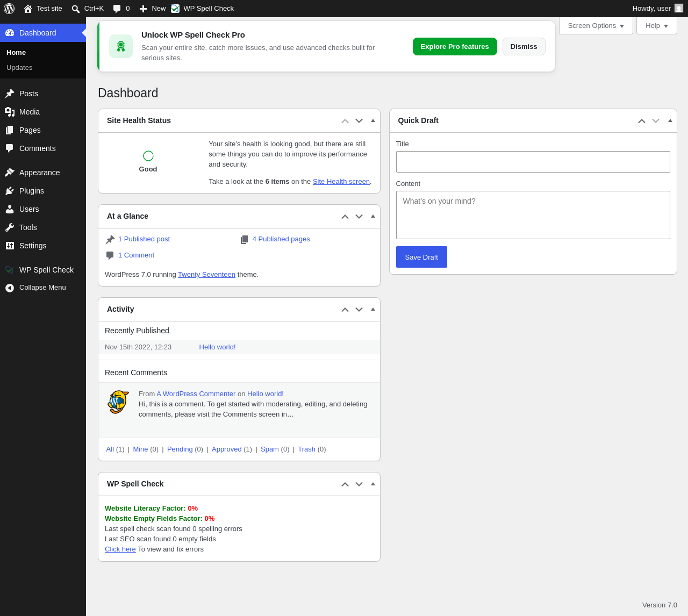Open the Settings menu
This screenshot has width=688, height=616.
coord(43,246)
